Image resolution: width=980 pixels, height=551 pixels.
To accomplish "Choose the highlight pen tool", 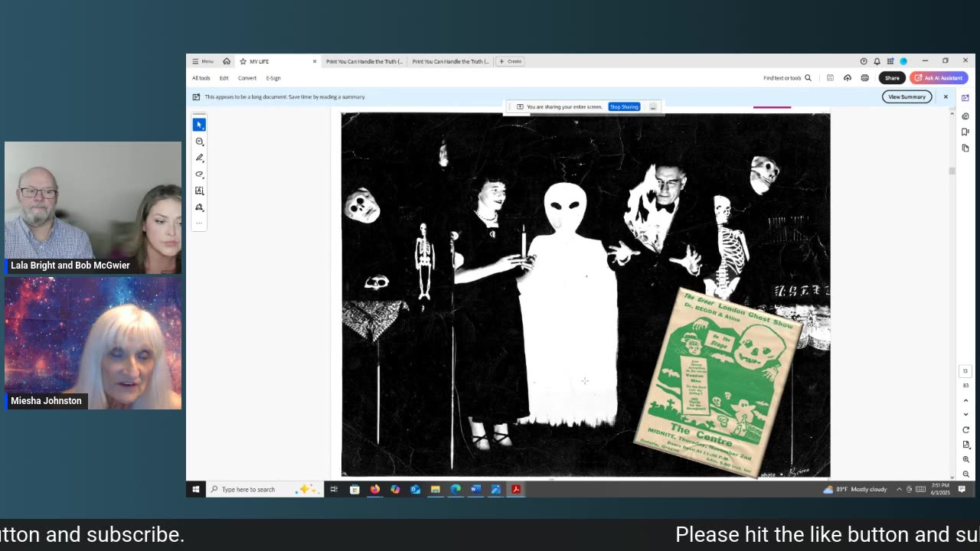I will pos(199,158).
